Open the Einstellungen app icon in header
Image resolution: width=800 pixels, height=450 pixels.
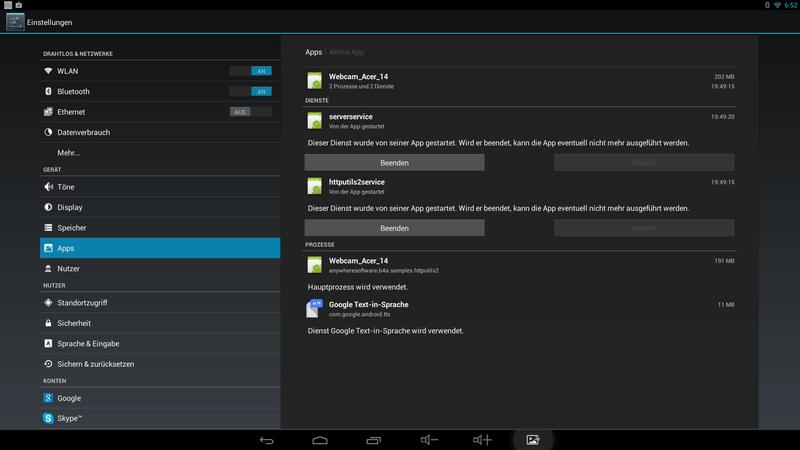point(15,22)
